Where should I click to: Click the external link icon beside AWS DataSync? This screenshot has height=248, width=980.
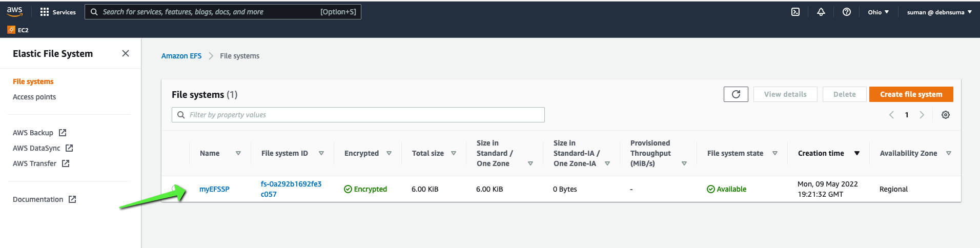(69, 148)
